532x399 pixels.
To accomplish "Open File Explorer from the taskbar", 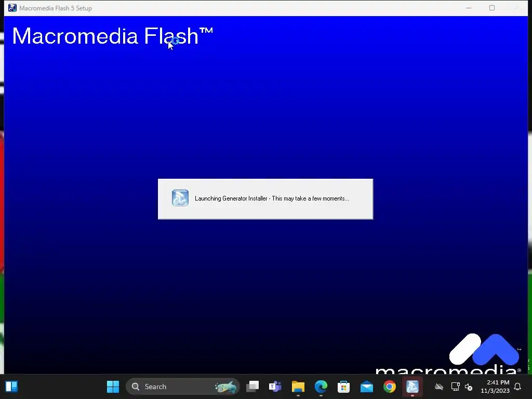I will (x=298, y=387).
